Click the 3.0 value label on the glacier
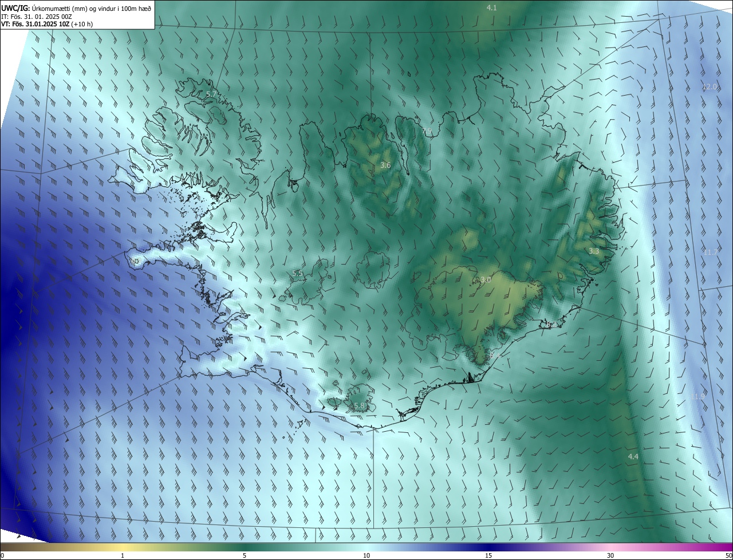Screen dimensions: 733x560 point(486,280)
